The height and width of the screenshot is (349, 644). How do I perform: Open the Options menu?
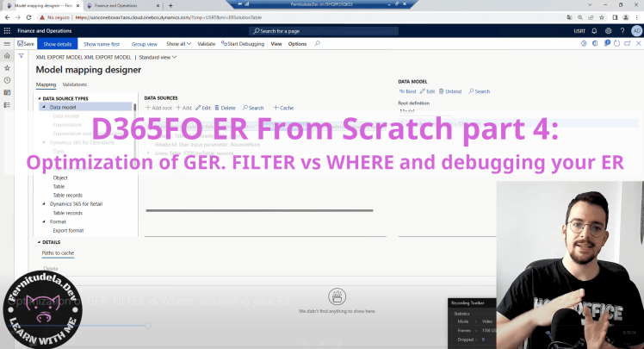297,44
